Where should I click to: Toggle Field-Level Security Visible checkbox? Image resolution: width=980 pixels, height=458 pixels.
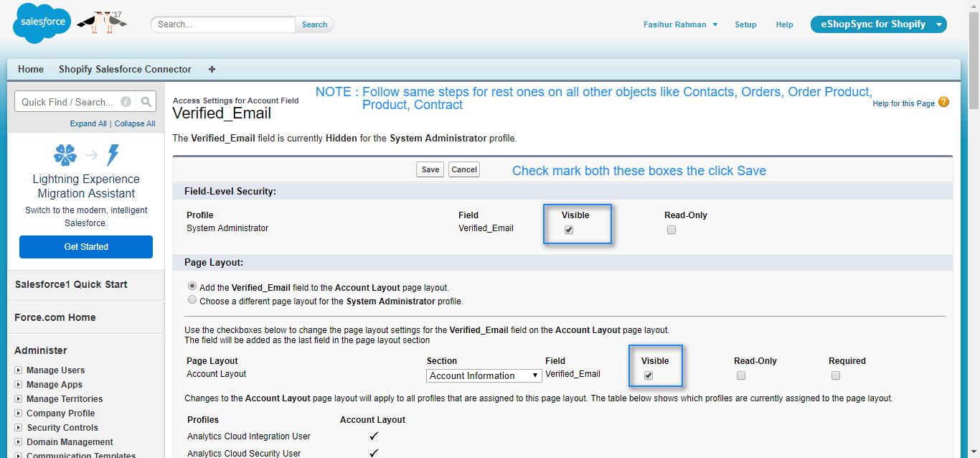point(569,230)
